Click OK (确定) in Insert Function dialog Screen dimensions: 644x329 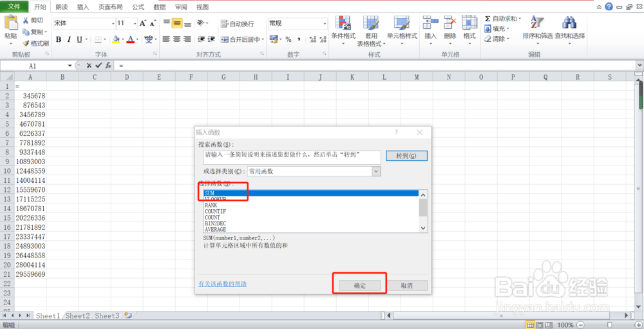click(x=360, y=286)
